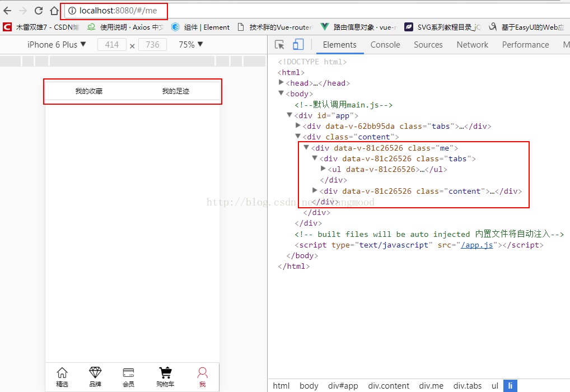Open the CSDN bookmark
The height and width of the screenshot is (392, 570).
click(41, 27)
